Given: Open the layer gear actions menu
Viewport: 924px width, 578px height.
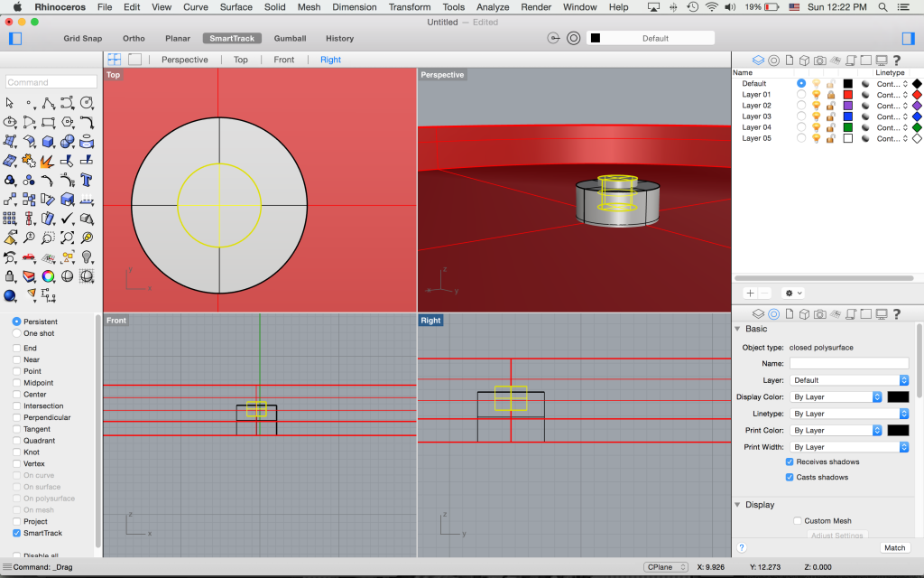Looking at the screenshot, I should (792, 294).
